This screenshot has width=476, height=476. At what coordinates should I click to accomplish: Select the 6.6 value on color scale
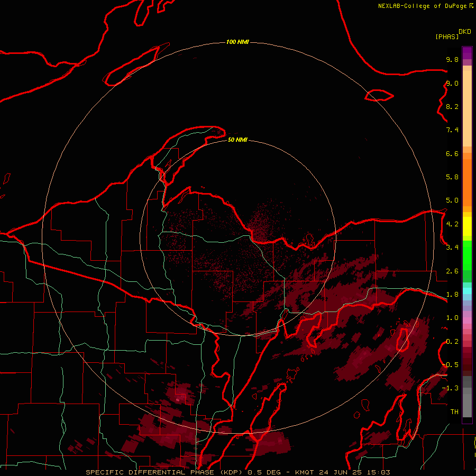click(452, 153)
